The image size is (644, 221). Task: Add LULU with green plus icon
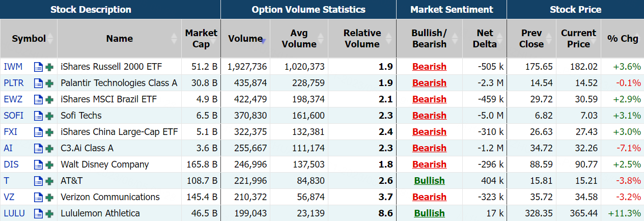(x=49, y=213)
